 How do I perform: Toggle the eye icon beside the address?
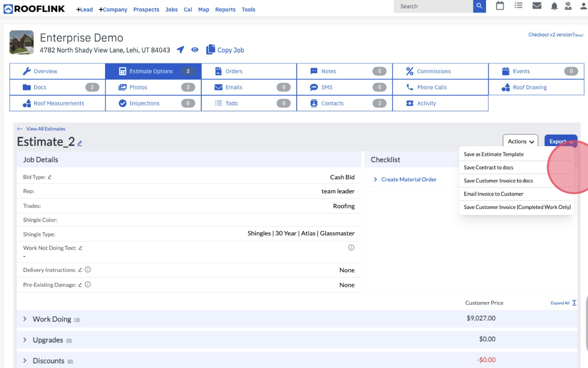[195, 49]
